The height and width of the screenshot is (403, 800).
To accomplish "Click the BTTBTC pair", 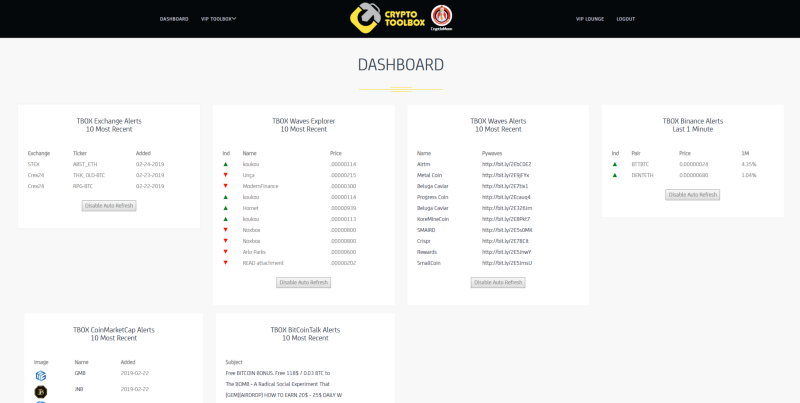I will pos(640,164).
